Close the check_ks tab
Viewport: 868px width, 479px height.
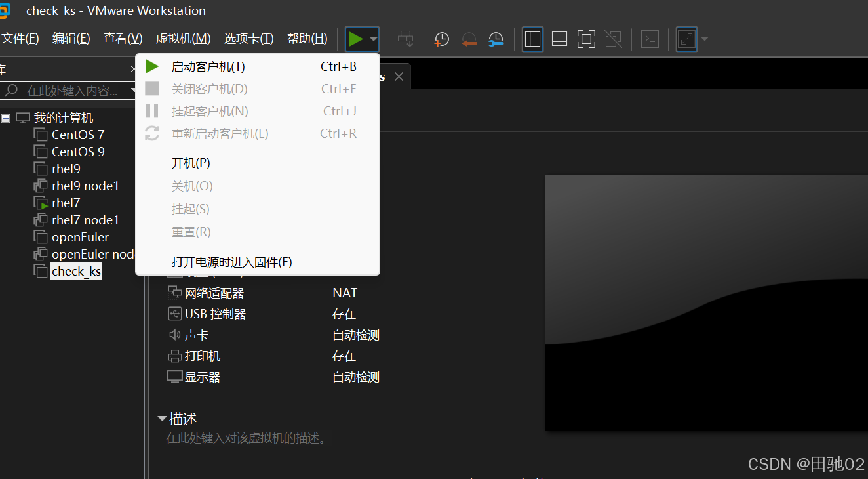[x=399, y=77]
